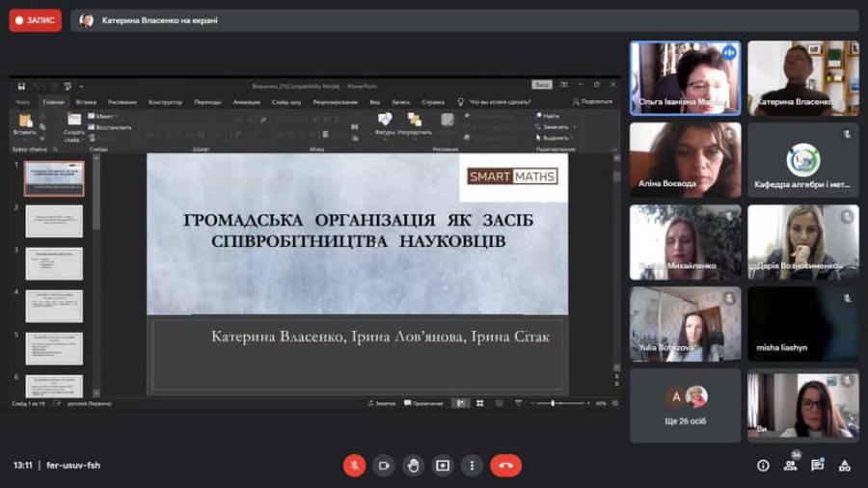Image resolution: width=868 pixels, height=488 pixels.
Task: Click save icon in PowerPoint quick access toolbar
Action: 21,86
